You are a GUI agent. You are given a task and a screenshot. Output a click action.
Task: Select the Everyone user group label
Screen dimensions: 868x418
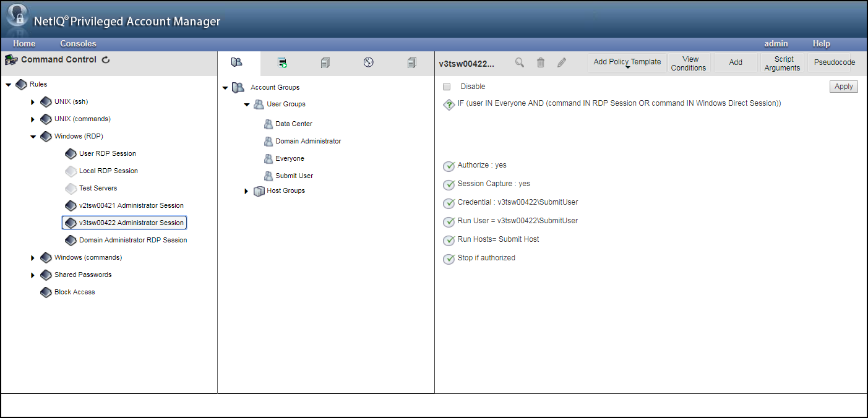pos(290,159)
